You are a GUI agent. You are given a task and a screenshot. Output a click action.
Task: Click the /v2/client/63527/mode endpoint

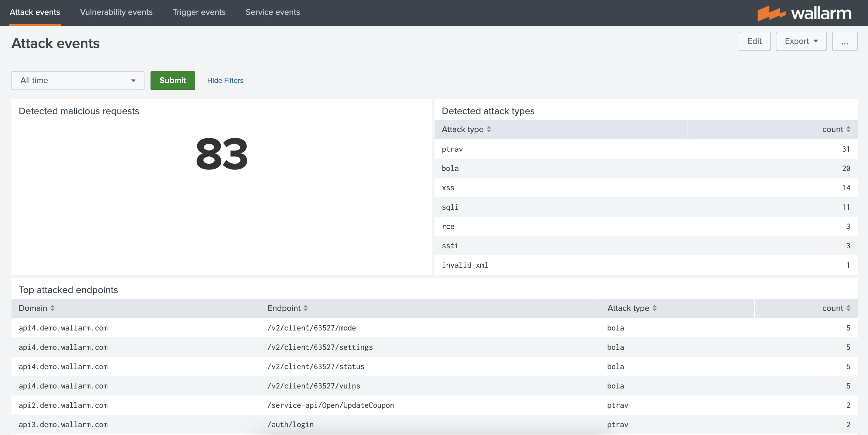click(x=311, y=328)
